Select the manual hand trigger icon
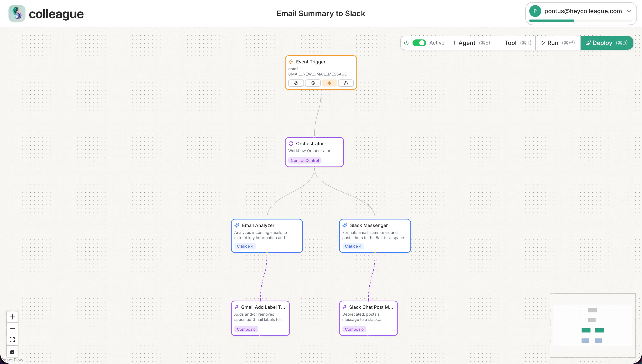The width and height of the screenshot is (642, 364). point(296,83)
